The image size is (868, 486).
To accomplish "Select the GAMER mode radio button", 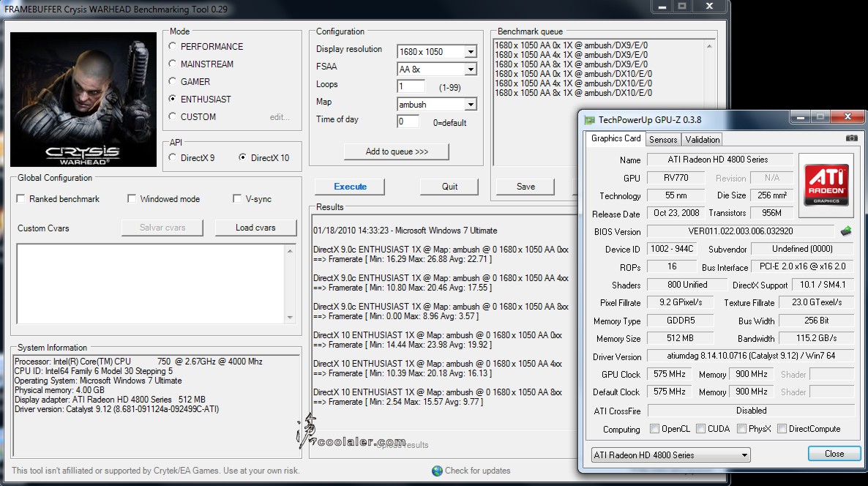I will pyautogui.click(x=172, y=81).
